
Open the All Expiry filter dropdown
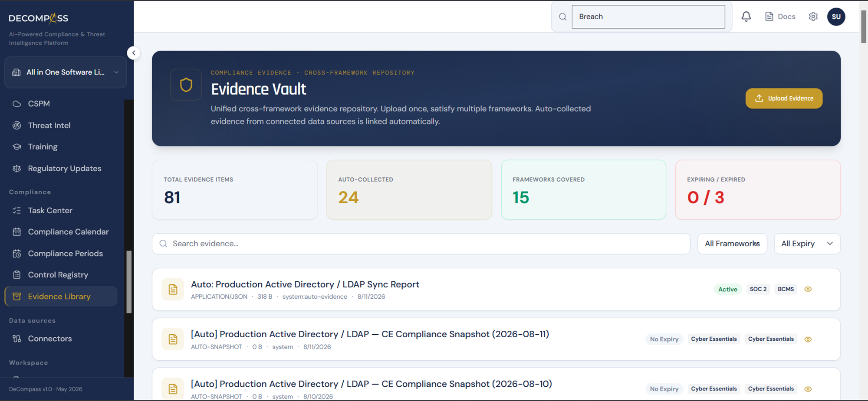click(x=807, y=244)
